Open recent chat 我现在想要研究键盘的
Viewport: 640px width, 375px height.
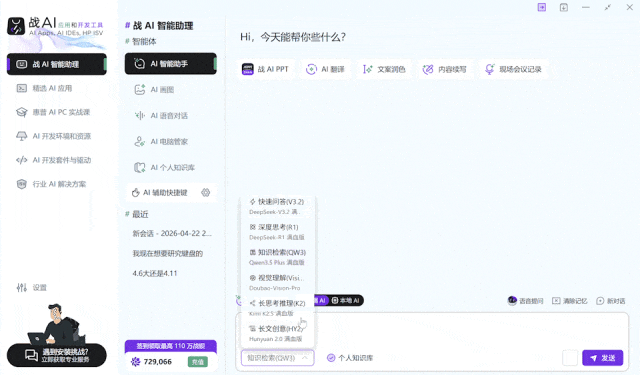(x=167, y=253)
